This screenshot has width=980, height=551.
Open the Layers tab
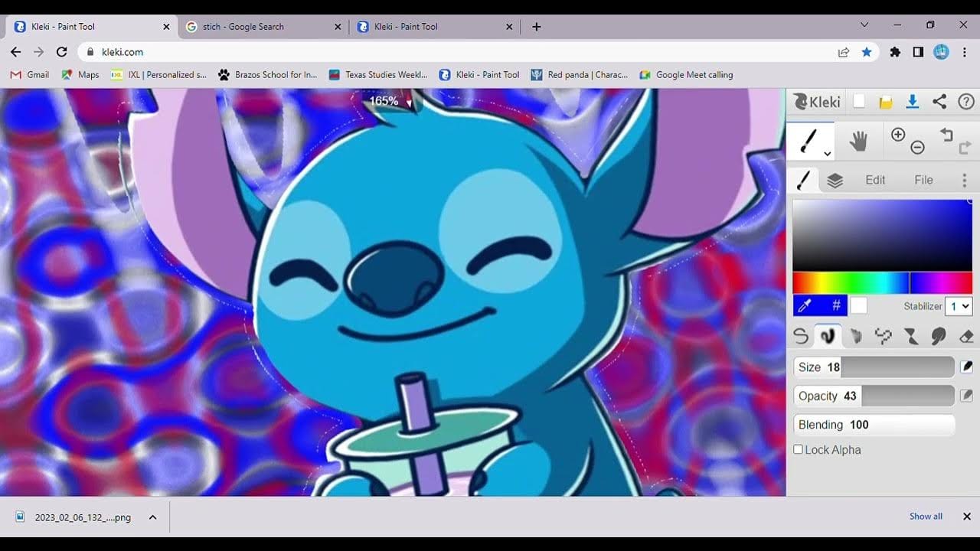coord(835,180)
